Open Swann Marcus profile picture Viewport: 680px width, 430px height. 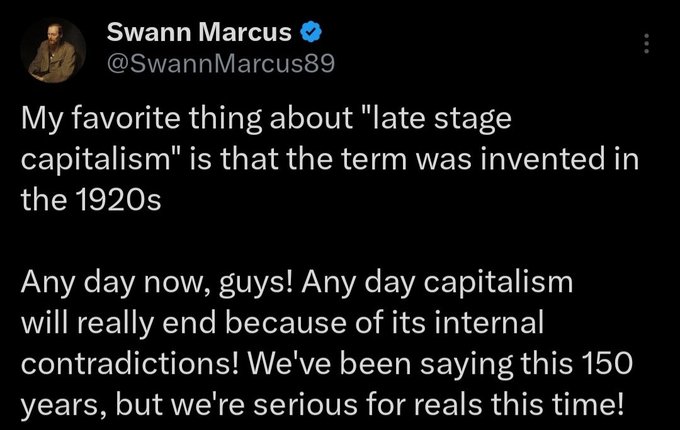point(53,50)
